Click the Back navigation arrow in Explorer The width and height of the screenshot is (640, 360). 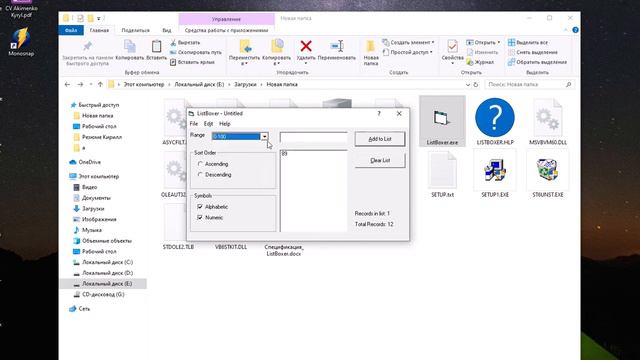(x=67, y=84)
